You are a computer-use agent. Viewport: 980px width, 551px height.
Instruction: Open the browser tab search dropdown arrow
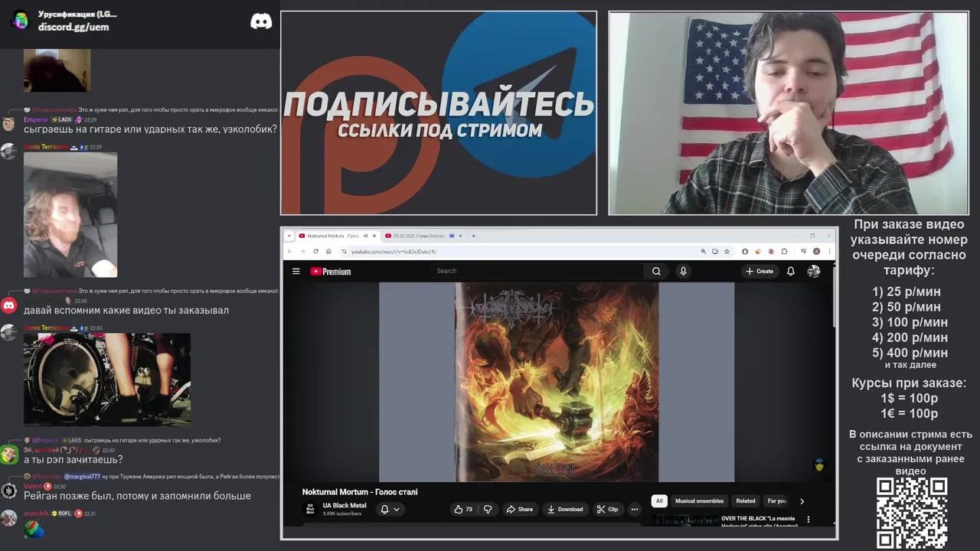coord(289,236)
